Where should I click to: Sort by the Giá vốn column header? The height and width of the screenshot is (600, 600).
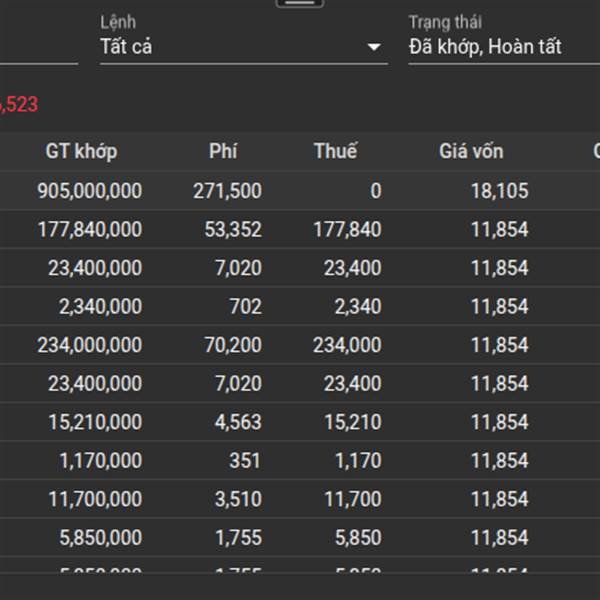[471, 152]
